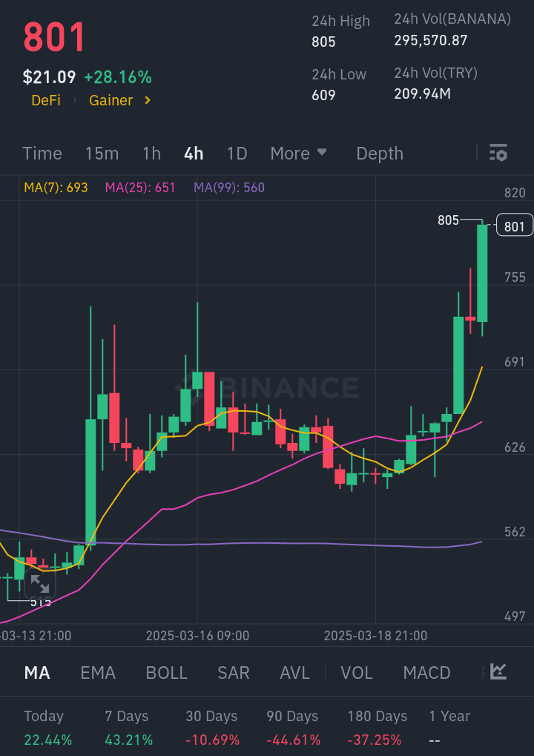Switch to the 15m interval

point(102,154)
